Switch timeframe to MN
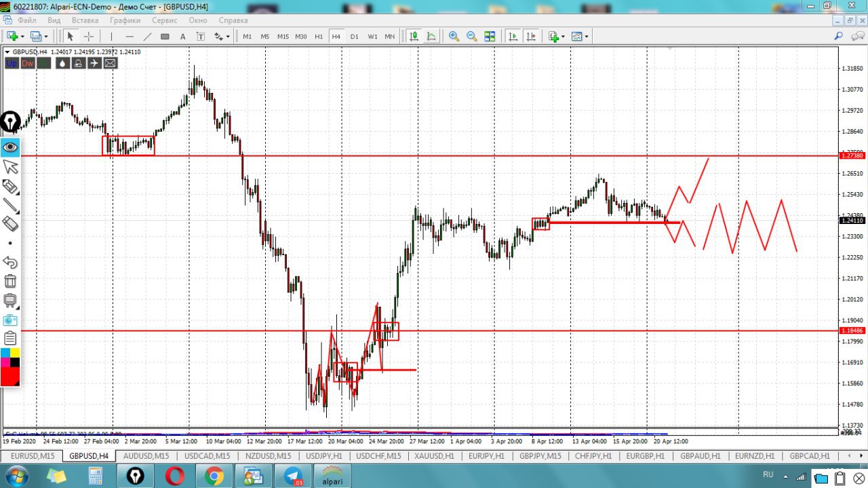The image size is (868, 488). point(390,37)
